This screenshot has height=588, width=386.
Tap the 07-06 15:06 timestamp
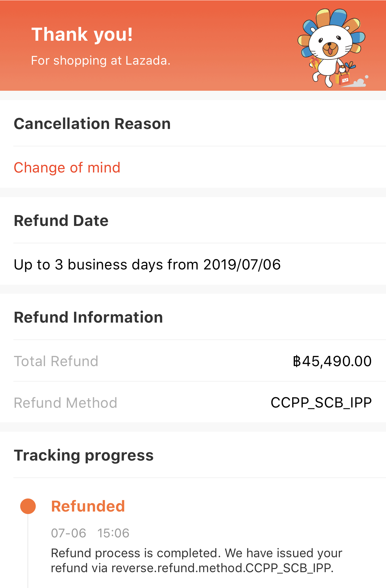[x=90, y=533]
